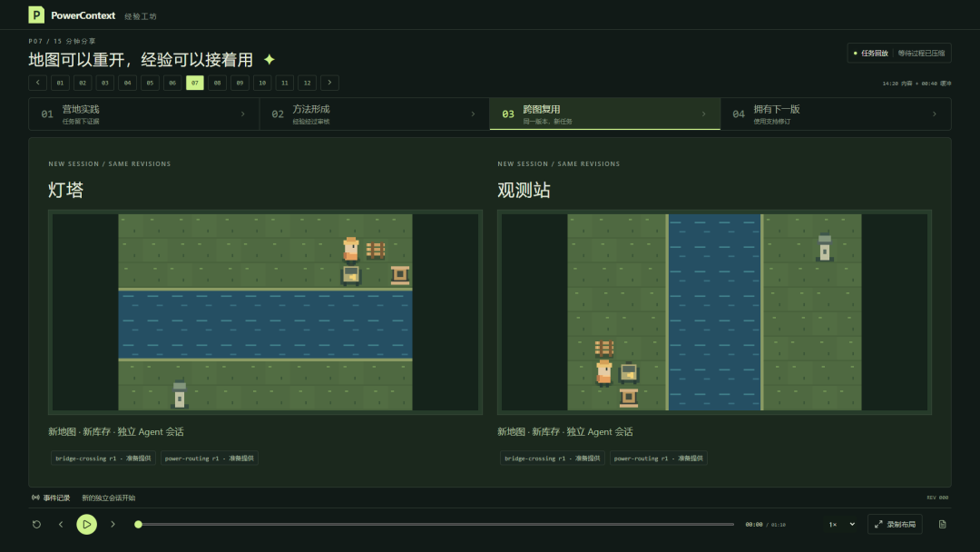Click bridge-crossing r1 tag under 观测站
Image resolution: width=980 pixels, height=552 pixels.
click(552, 458)
